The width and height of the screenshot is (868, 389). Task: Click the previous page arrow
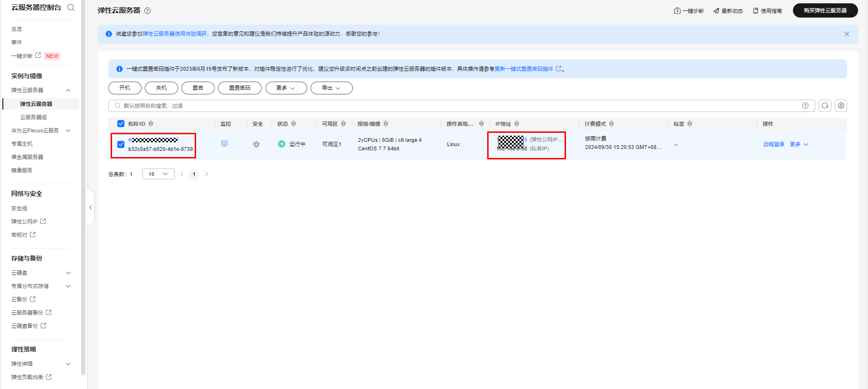[x=182, y=174]
